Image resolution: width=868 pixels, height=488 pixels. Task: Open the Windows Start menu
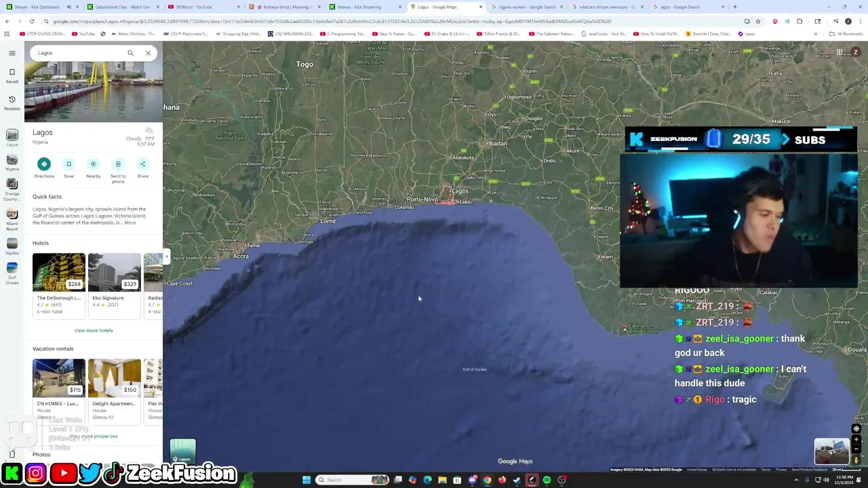(x=307, y=480)
